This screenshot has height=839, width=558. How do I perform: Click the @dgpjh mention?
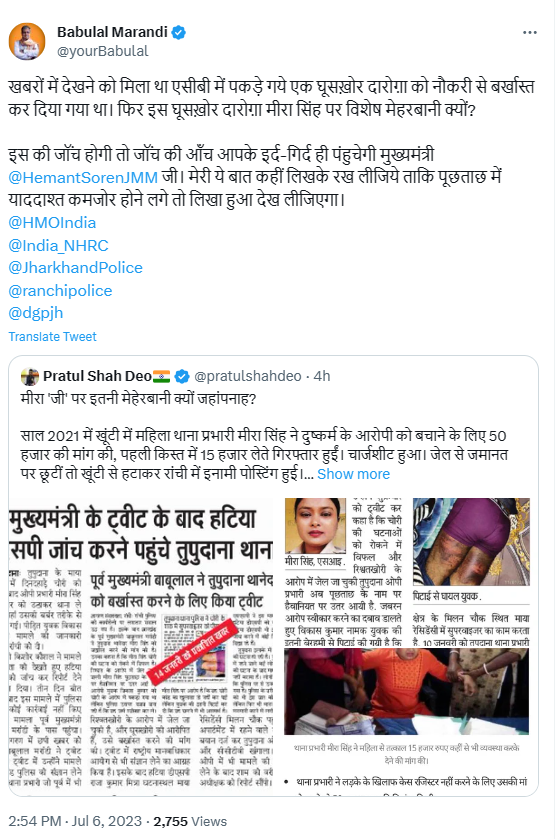click(x=36, y=313)
